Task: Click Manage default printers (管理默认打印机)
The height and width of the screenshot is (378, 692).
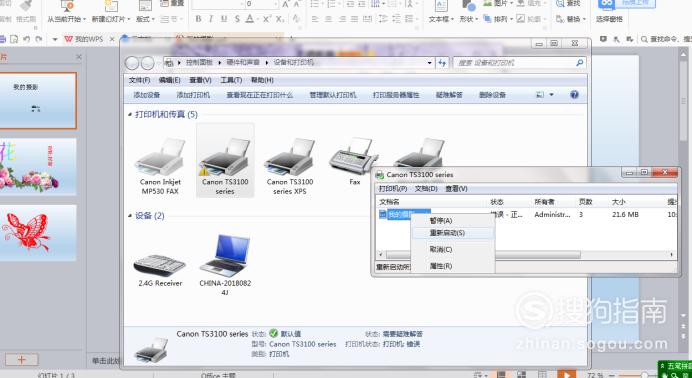Action: pos(333,95)
